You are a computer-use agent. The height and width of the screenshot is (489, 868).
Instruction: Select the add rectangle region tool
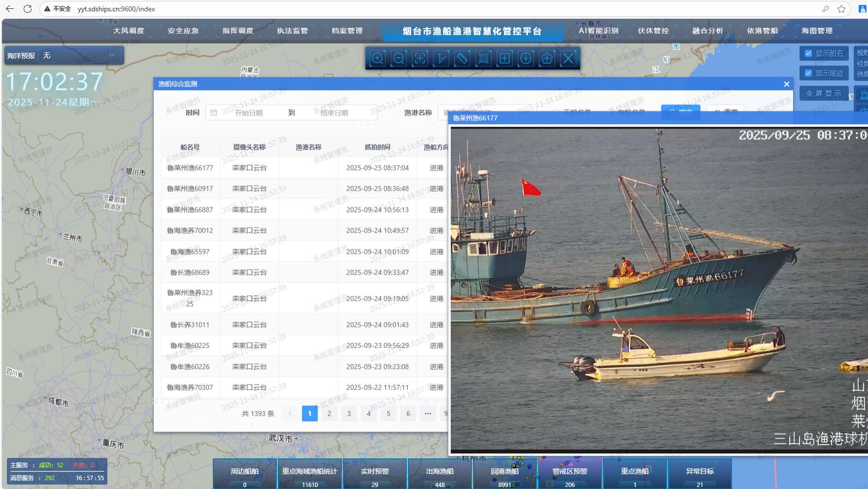504,58
